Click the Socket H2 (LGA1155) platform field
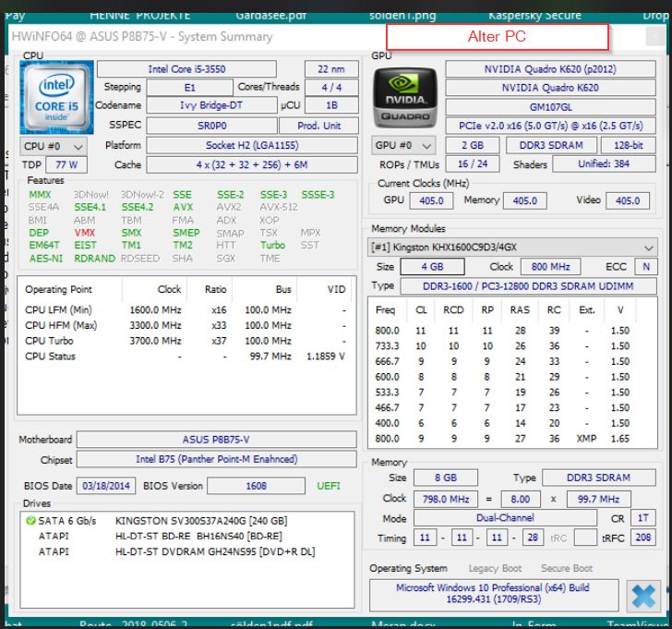This screenshot has height=629, width=672. 252,145
